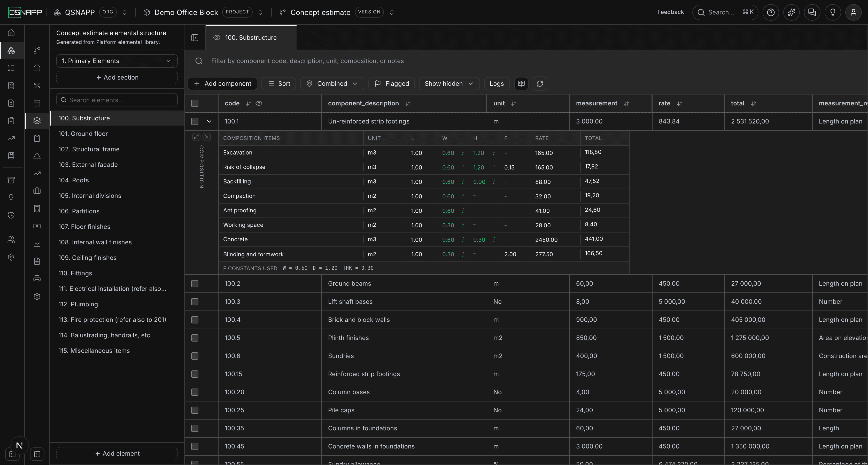The image size is (868, 465).
Task: Click the Add component button
Action: click(x=222, y=83)
